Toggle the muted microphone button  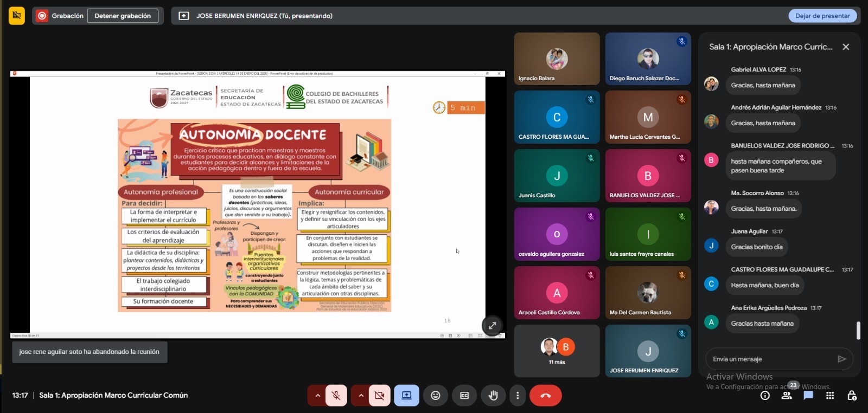click(336, 396)
